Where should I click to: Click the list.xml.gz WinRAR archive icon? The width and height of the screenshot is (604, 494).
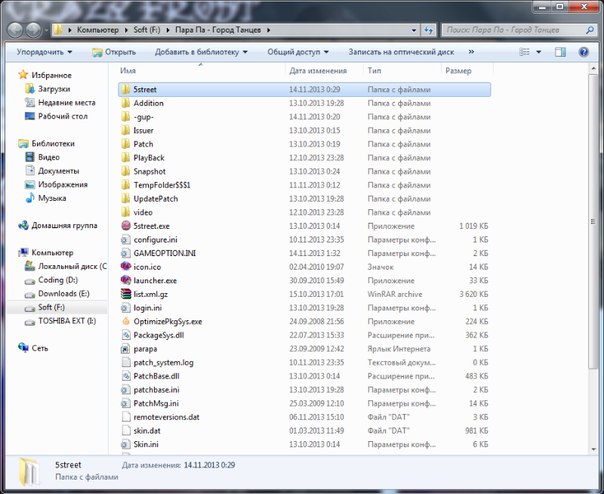(126, 294)
